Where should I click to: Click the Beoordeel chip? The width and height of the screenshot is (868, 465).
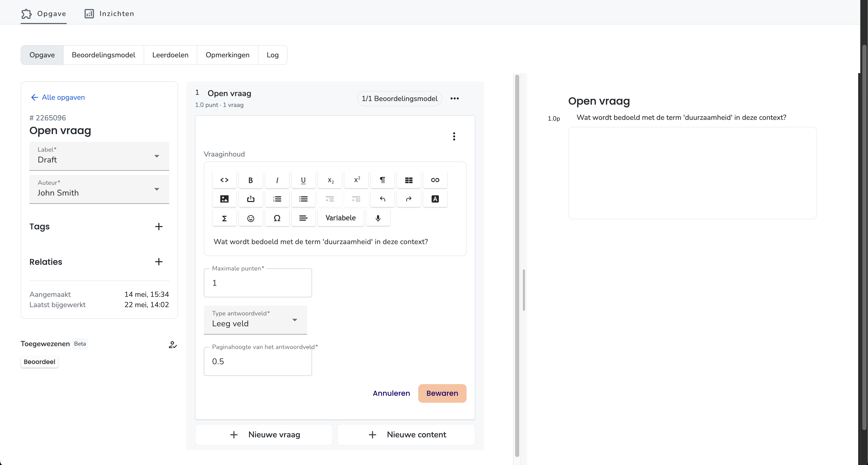40,362
